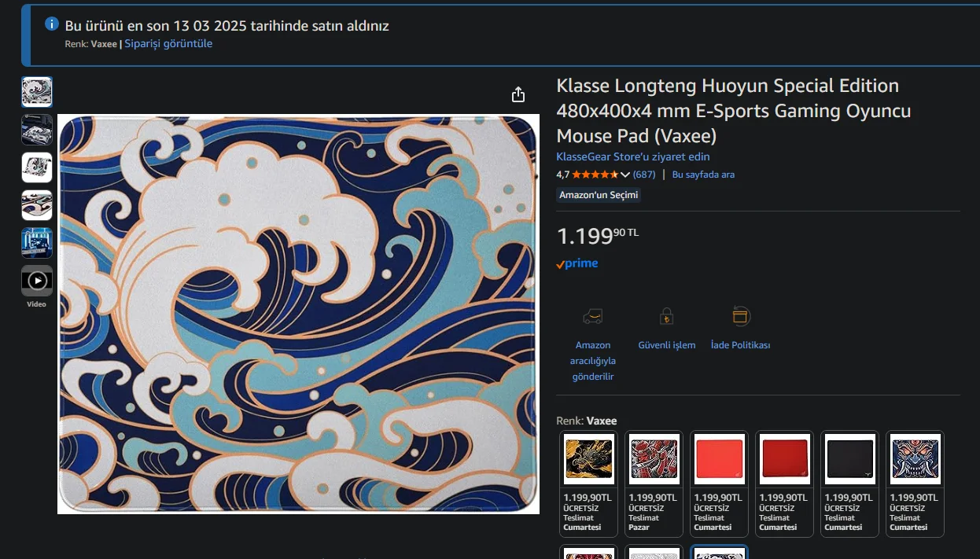Image resolution: width=980 pixels, height=559 pixels.
Task: Click the 4,7 rating number
Action: pyautogui.click(x=562, y=175)
